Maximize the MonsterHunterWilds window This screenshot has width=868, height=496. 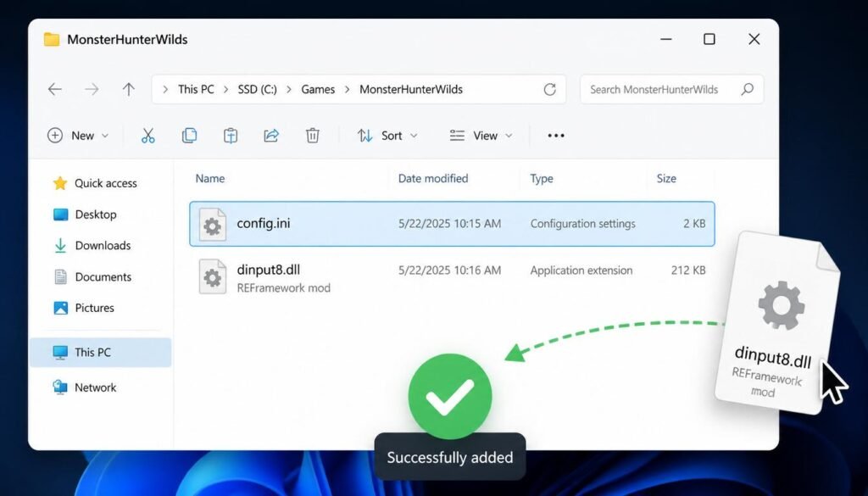point(709,39)
